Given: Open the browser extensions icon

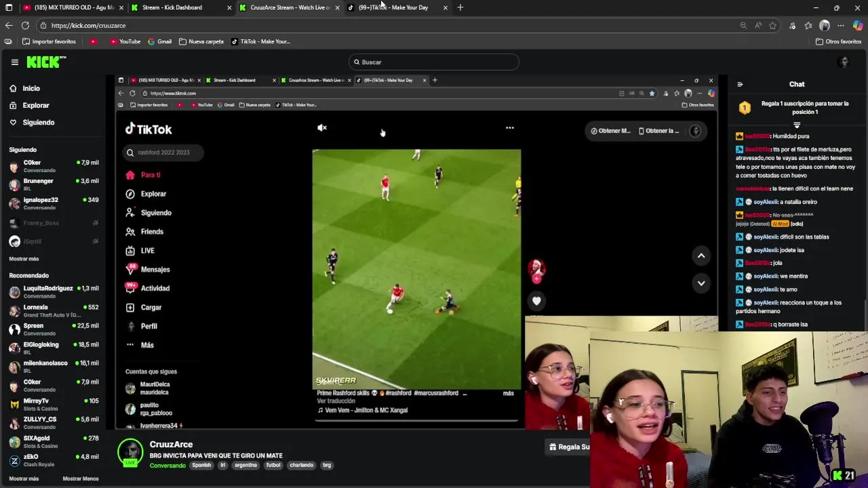Looking at the screenshot, I should 792,26.
